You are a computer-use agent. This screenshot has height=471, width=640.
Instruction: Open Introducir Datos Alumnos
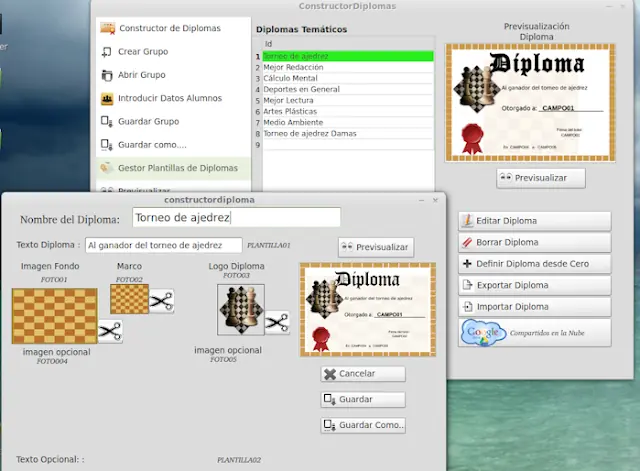[x=173, y=98]
